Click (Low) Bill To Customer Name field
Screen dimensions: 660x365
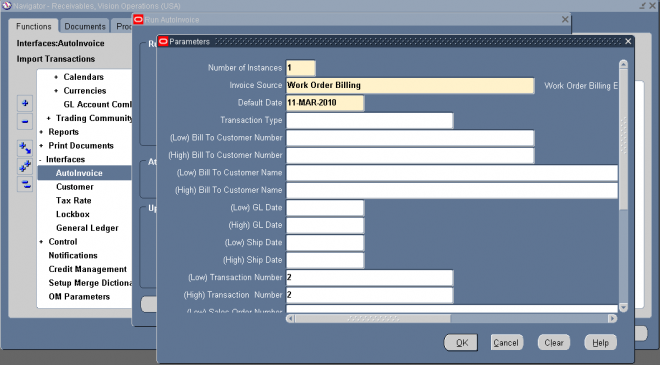[452, 173]
